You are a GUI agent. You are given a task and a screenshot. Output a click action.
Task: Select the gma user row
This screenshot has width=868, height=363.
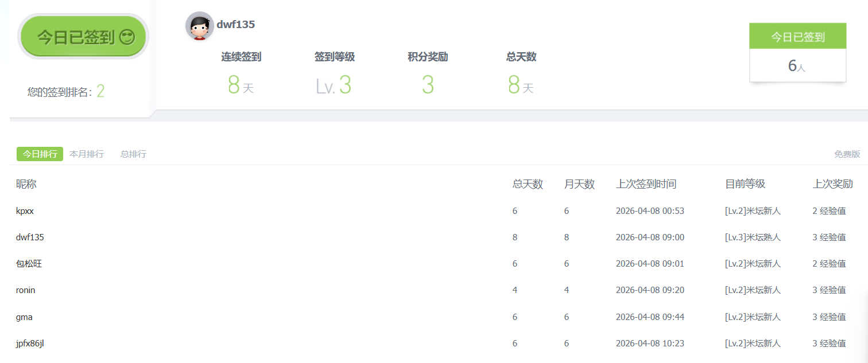24,317
